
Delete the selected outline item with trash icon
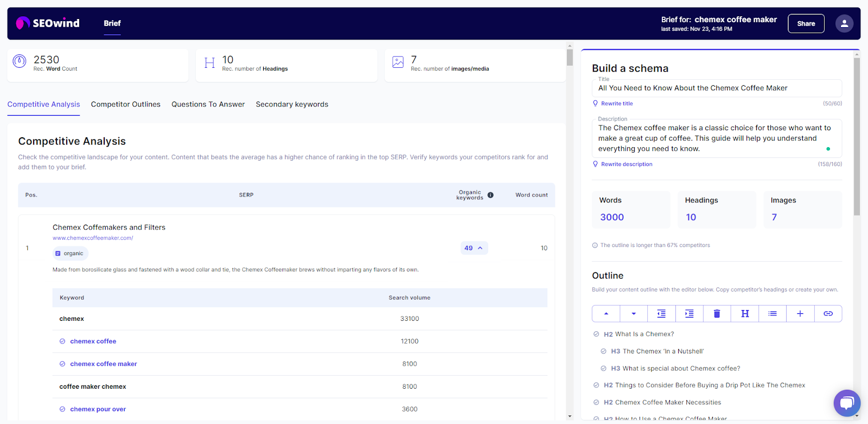(x=717, y=314)
